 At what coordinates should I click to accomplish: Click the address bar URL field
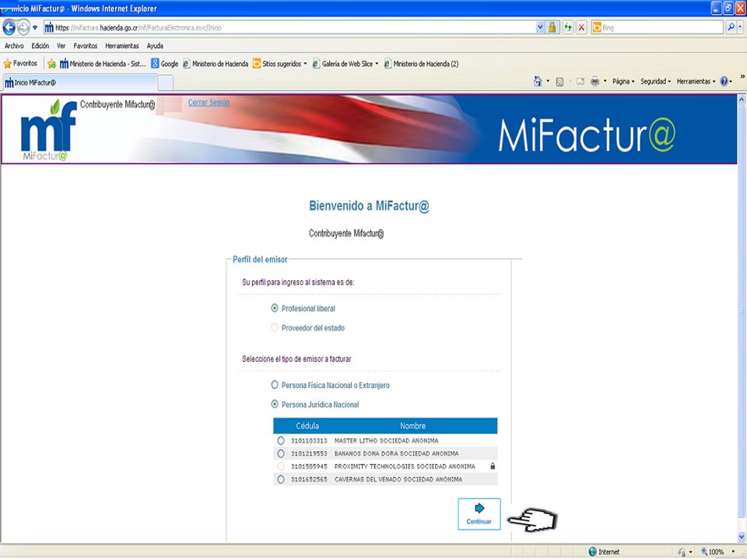coord(289,28)
